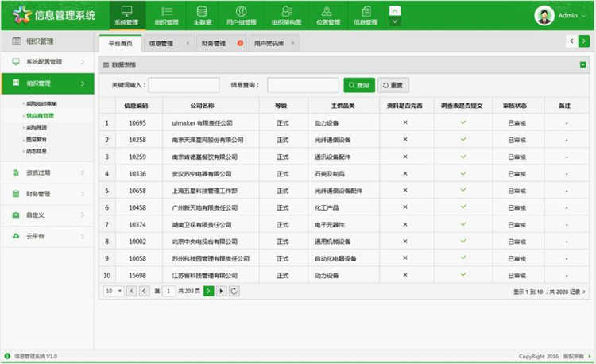Open 用户组管理 in top navigation
Image resolution: width=596 pixels, height=364 pixels.
tap(242, 15)
